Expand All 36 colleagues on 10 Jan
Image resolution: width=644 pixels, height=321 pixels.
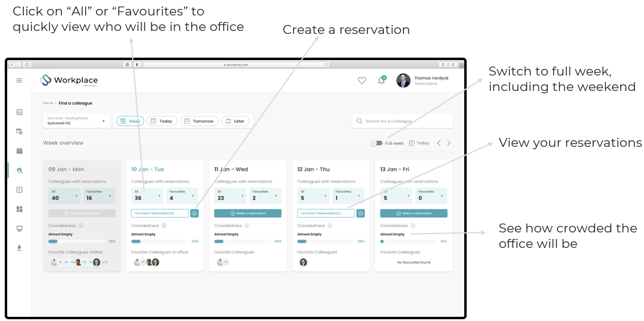point(148,196)
